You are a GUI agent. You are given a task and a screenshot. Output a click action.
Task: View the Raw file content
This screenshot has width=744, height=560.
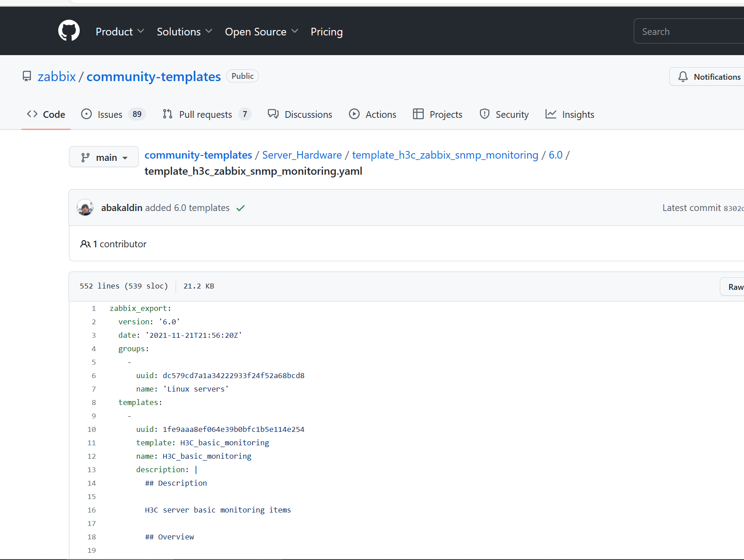pos(735,287)
